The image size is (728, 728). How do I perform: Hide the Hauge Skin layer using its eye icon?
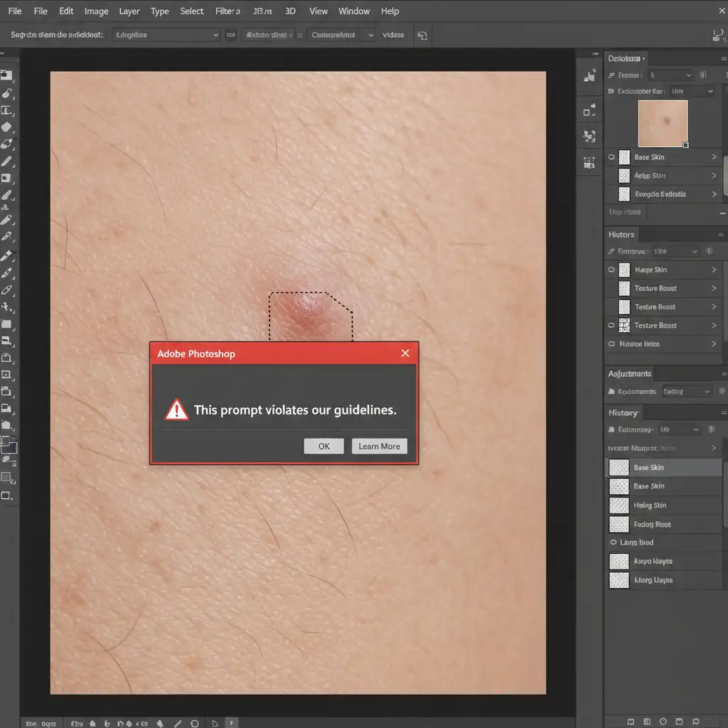611,270
